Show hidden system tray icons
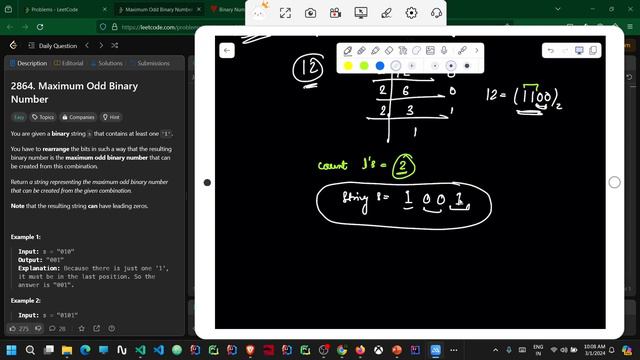The height and width of the screenshot is (360, 640). (495, 350)
